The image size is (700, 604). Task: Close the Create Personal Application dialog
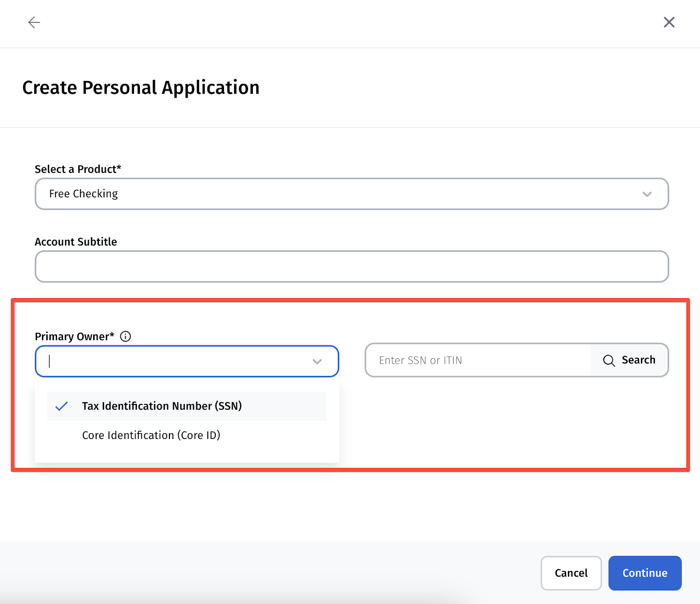[668, 22]
